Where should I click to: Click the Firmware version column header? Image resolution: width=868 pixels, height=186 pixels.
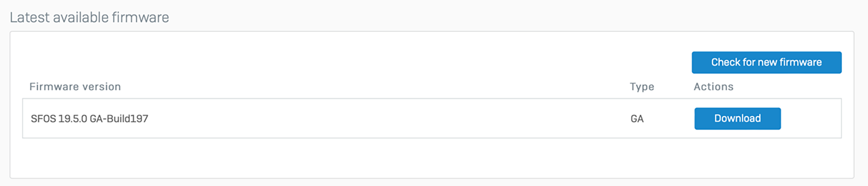tap(75, 87)
